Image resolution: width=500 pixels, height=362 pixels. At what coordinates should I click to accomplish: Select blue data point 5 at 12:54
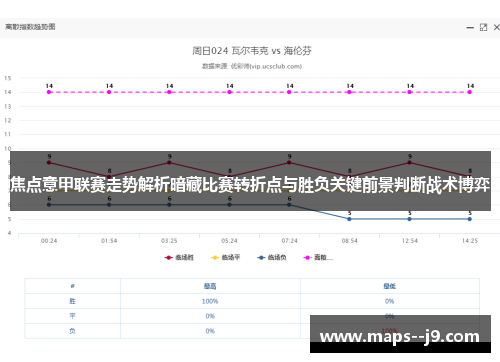[x=409, y=219]
